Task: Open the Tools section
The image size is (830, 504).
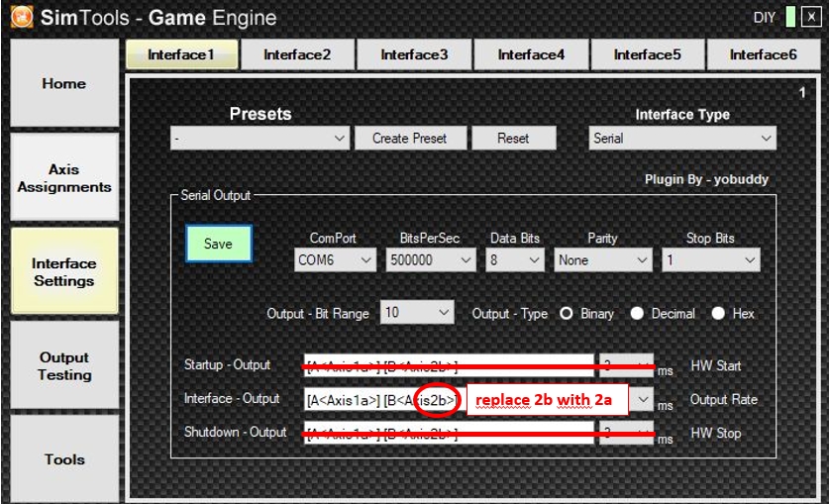Action: point(64,459)
